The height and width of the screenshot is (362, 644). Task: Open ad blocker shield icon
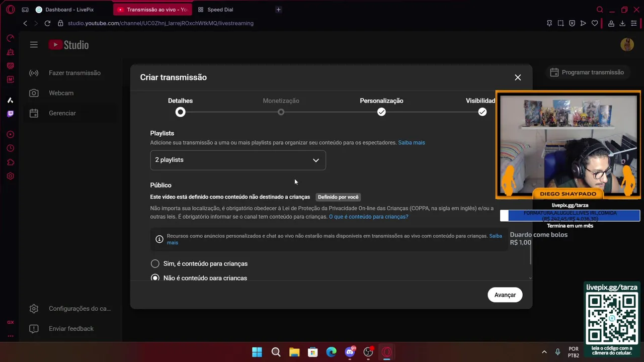(572, 23)
